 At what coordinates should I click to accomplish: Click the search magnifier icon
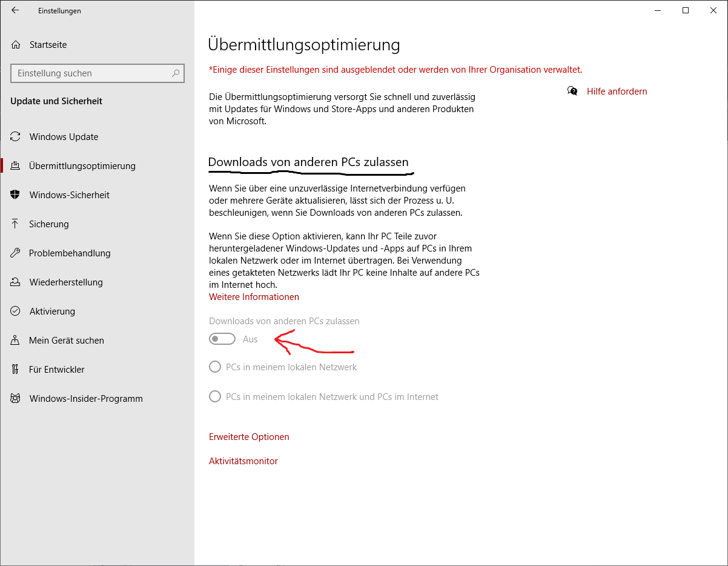tap(176, 73)
